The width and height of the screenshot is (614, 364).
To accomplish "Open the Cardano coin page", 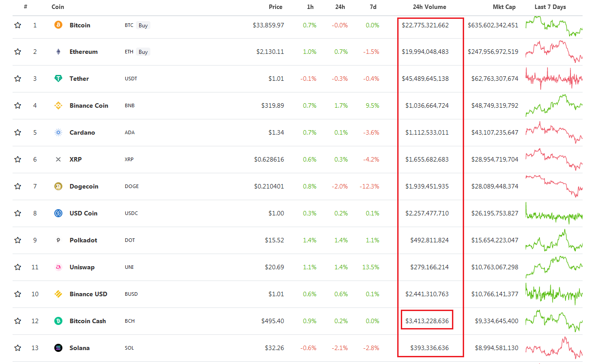I will [x=82, y=133].
